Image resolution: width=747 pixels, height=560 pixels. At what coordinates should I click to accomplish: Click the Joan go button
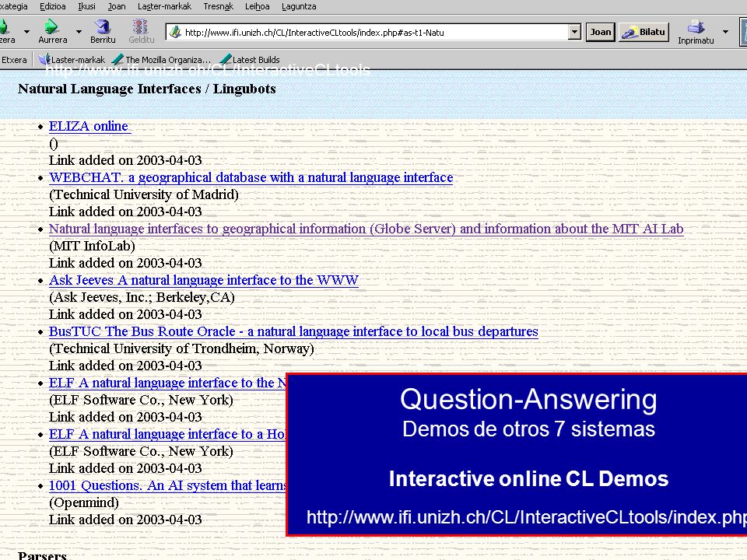(x=600, y=32)
